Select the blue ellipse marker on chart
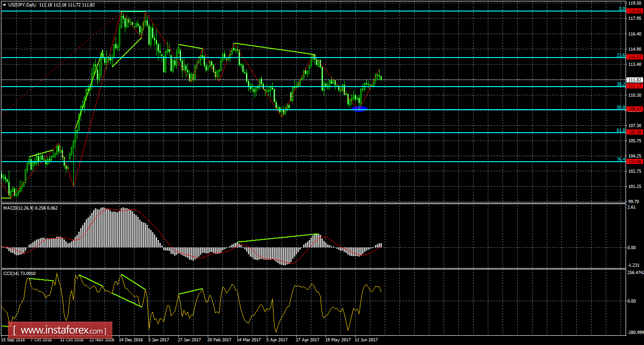Screen dimensions: 644x345 359,109
